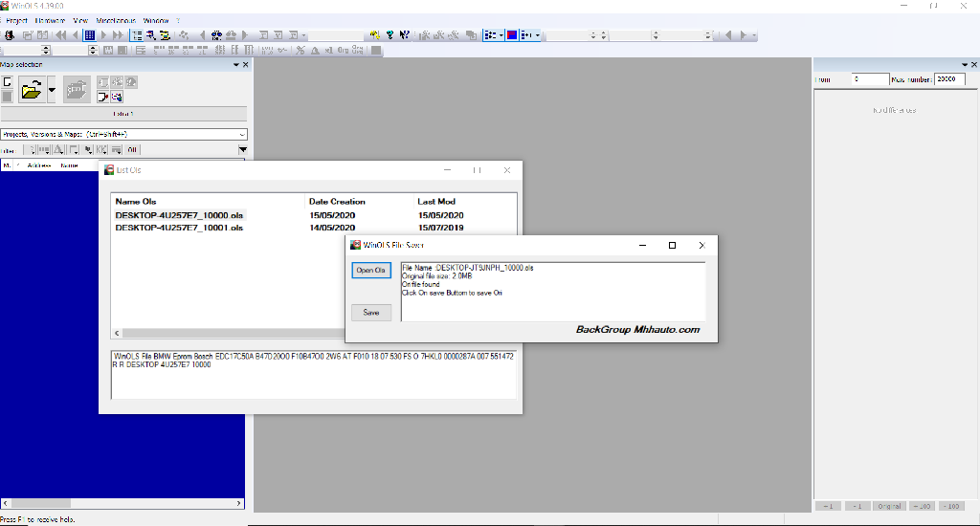Viewport: 980px width, 526px height.
Task: Click the binoculars find icon in toolbar
Action: tap(216, 35)
